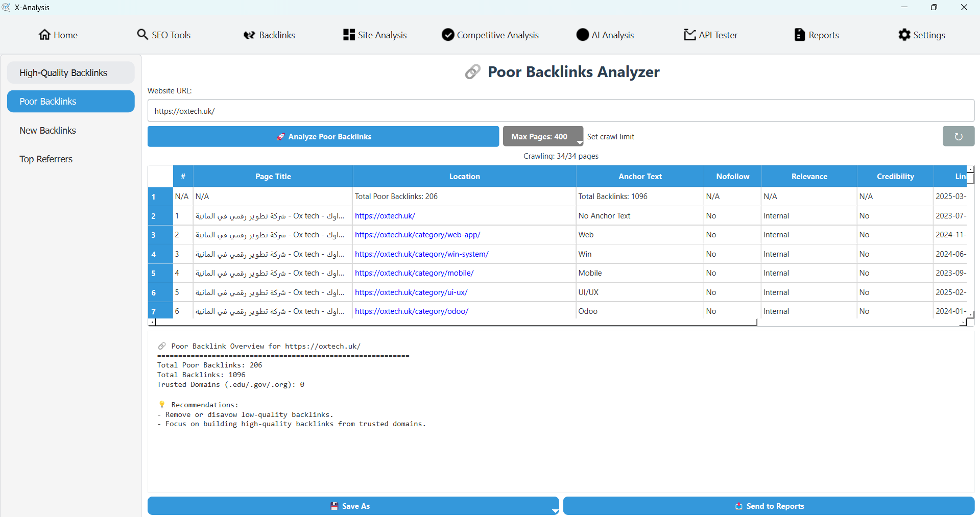Click the API Tester chart icon
Screen dimensions: 980x517
(x=690, y=35)
